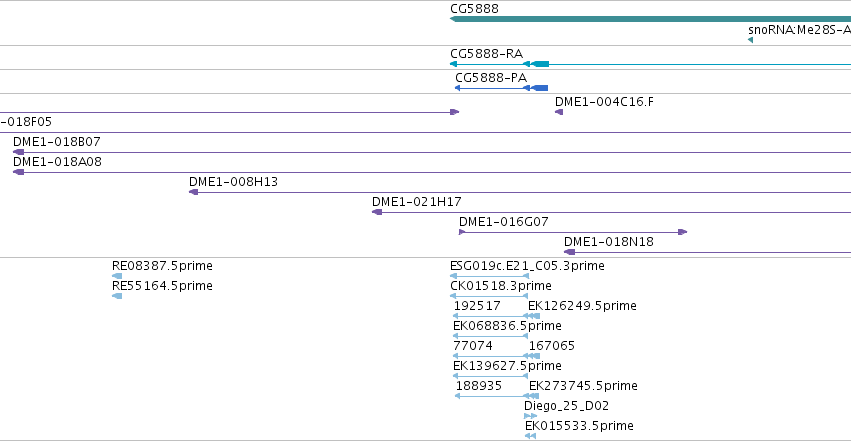The image size is (851, 441).
Task: Click the EK126249.5prime arrow glyph
Action: (x=534, y=316)
